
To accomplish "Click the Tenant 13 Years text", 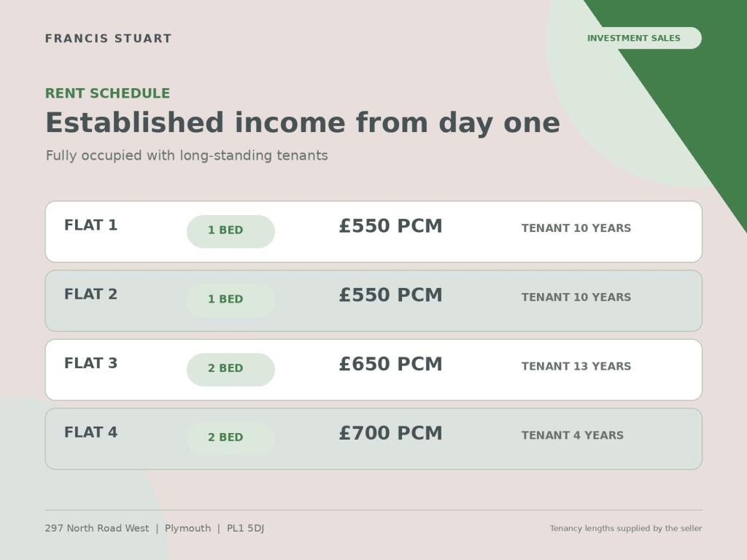I will [576, 366].
